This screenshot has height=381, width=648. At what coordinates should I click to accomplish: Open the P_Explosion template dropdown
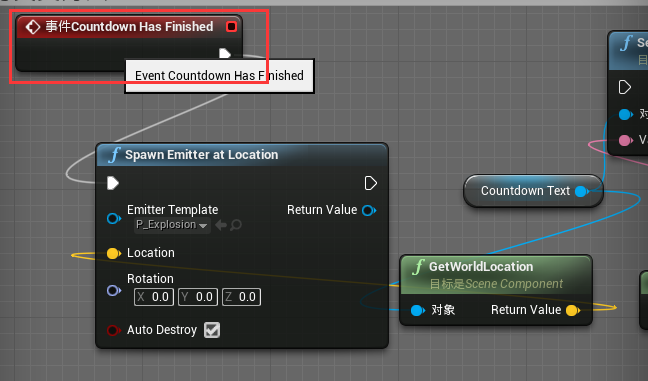click(172, 225)
